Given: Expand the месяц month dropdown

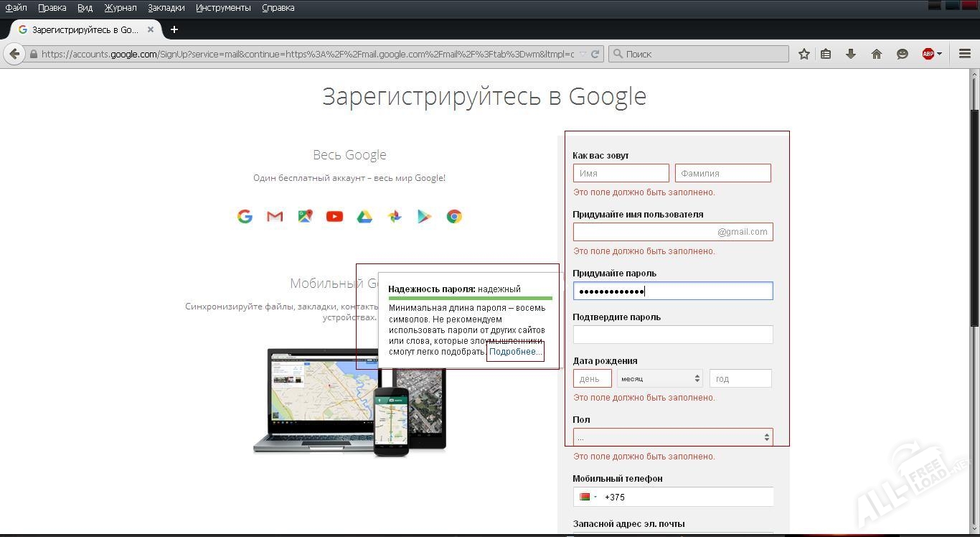Looking at the screenshot, I should (659, 378).
